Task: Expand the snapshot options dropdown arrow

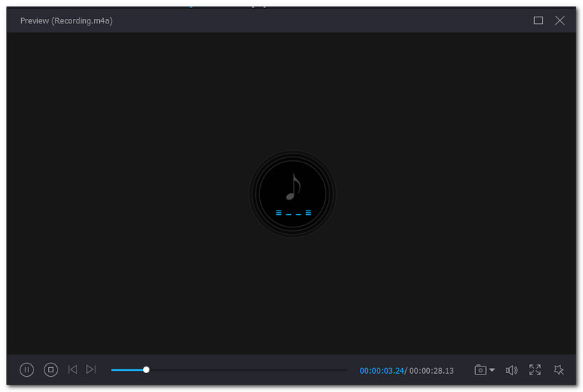Action: point(492,370)
